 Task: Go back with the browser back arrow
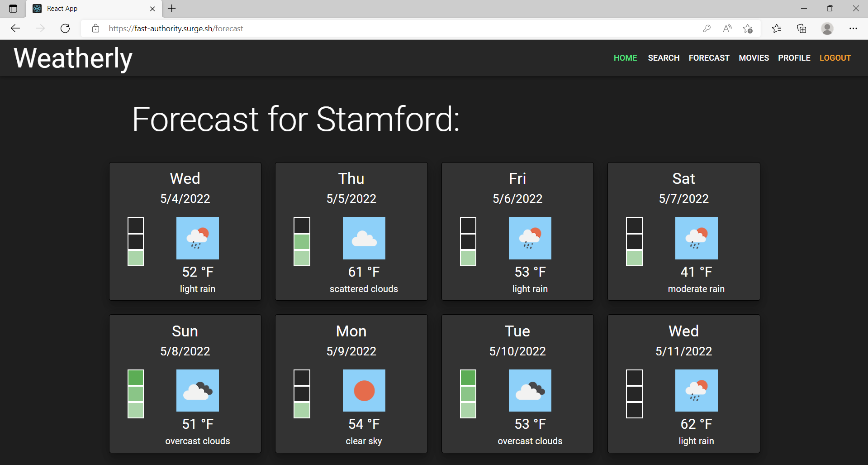(x=15, y=29)
